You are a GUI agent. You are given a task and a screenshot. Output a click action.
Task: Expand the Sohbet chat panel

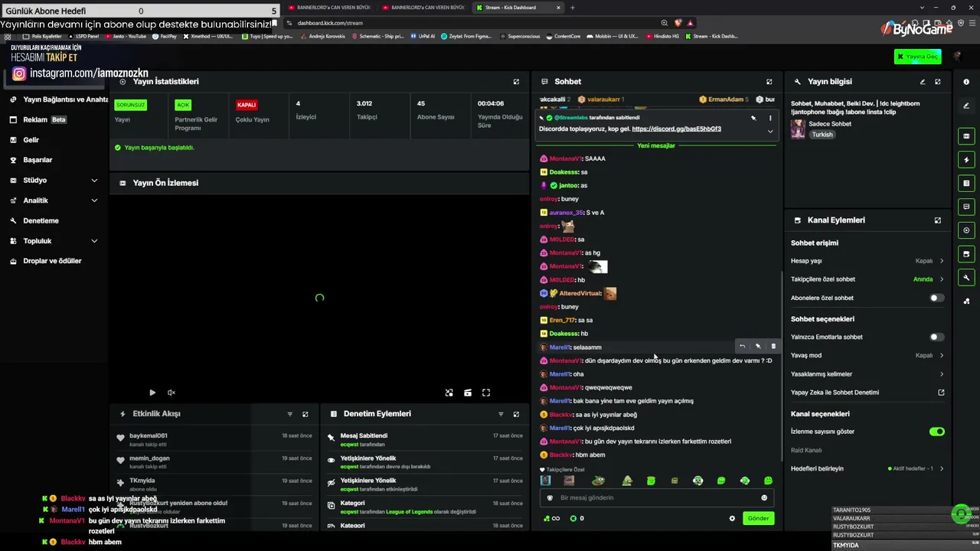pyautogui.click(x=769, y=82)
